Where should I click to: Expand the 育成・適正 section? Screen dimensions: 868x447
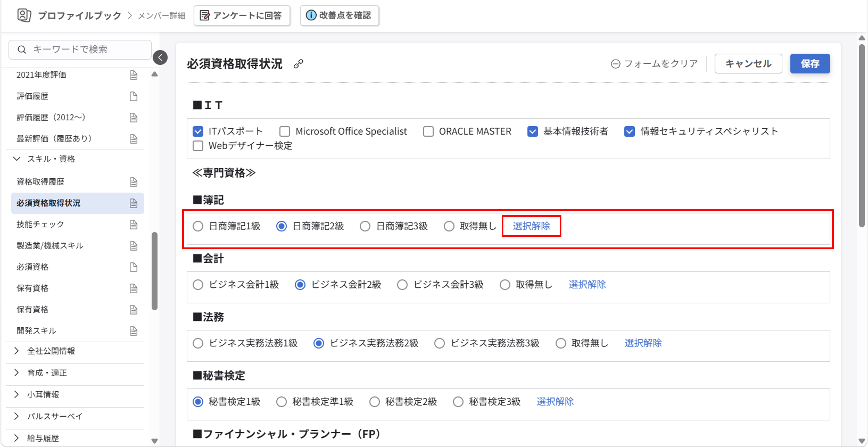17,372
